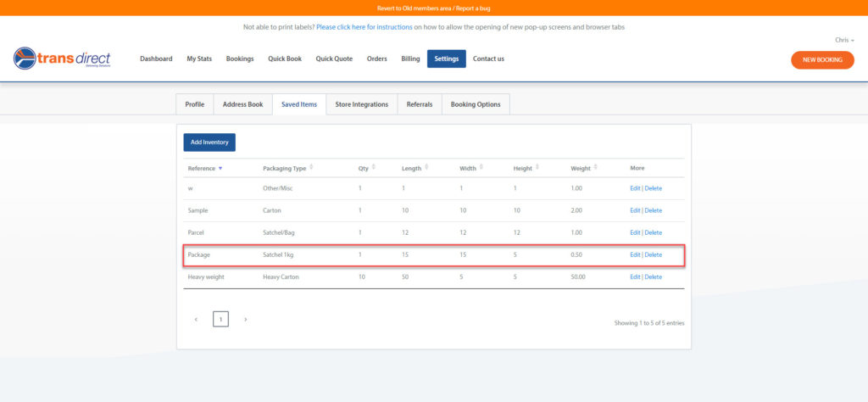Click the 'Heavy Carton' packaging cell

click(281, 276)
